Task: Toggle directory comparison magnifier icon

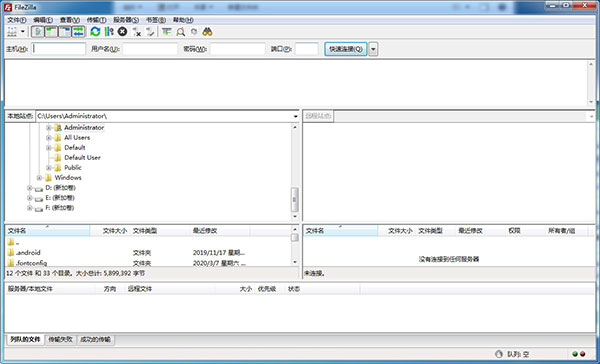Action: click(181, 32)
